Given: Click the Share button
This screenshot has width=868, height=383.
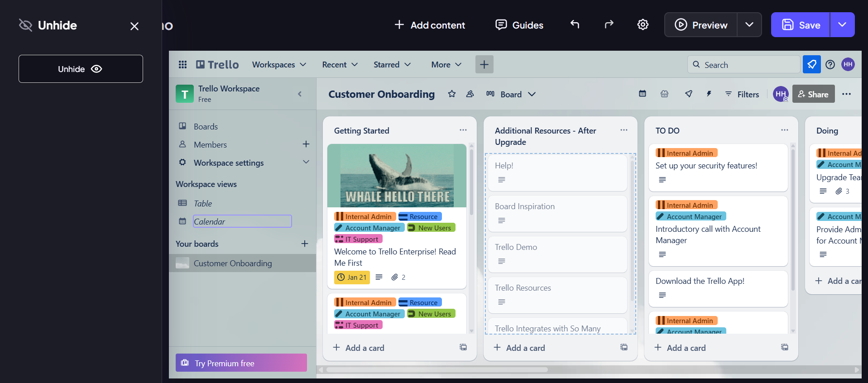Looking at the screenshot, I should [x=814, y=94].
